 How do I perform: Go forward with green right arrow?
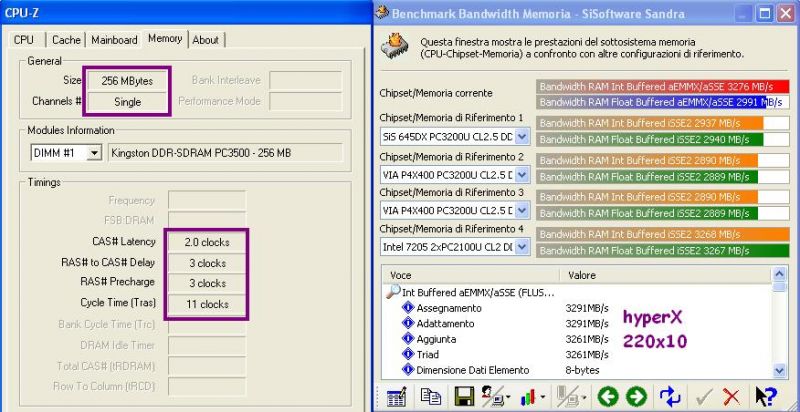tap(636, 396)
